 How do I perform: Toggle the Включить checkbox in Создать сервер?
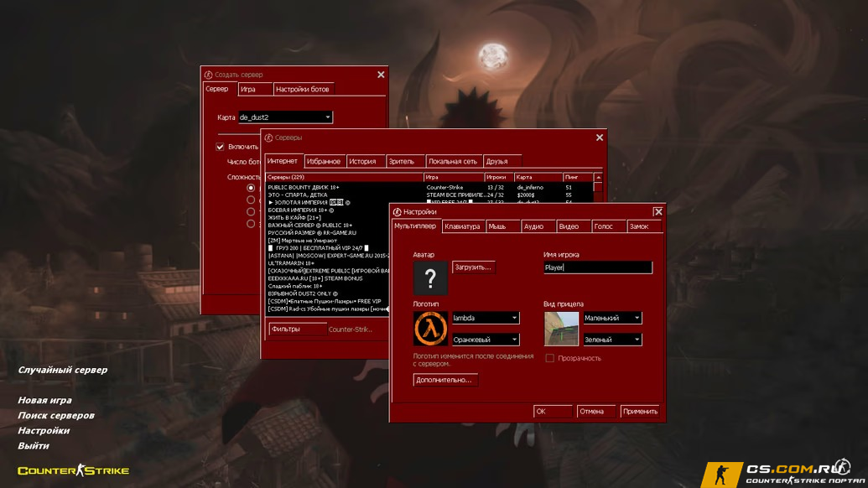click(220, 147)
